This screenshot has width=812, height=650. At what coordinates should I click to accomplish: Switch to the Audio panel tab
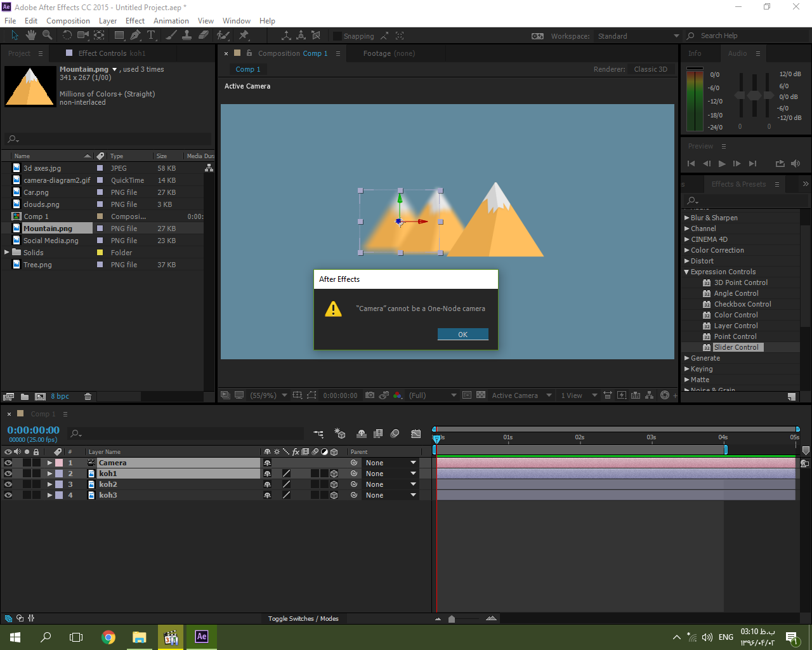tap(737, 53)
